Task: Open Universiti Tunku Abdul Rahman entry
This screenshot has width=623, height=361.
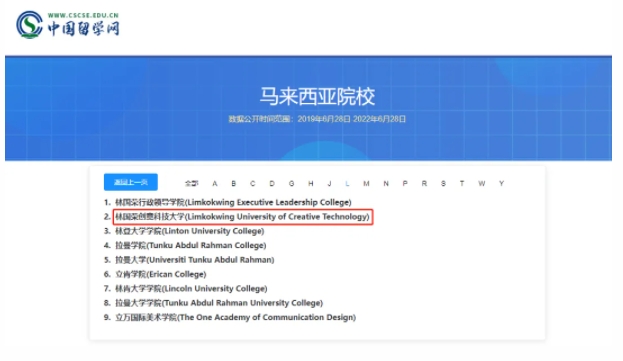Action: pos(195,260)
